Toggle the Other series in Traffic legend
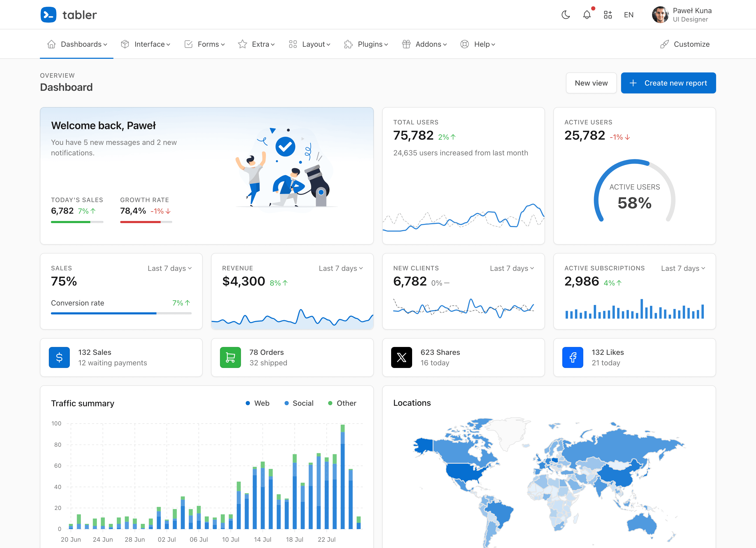This screenshot has height=548, width=756. [x=342, y=403]
